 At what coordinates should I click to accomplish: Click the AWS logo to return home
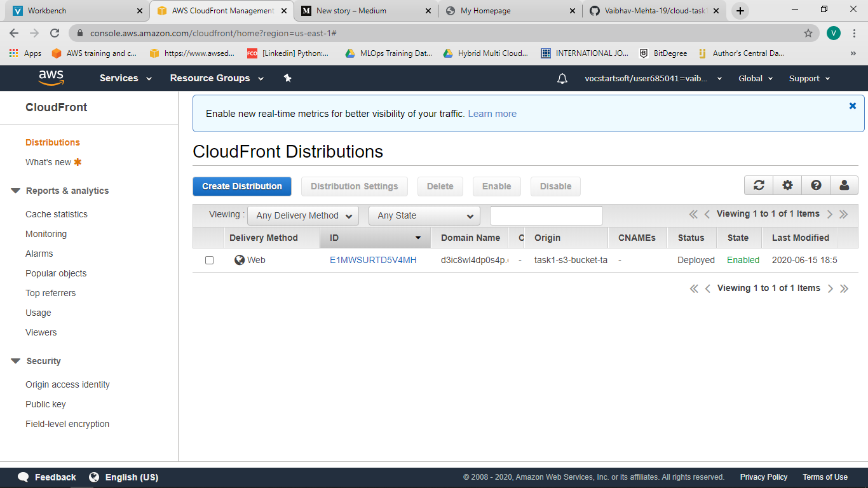click(x=51, y=78)
